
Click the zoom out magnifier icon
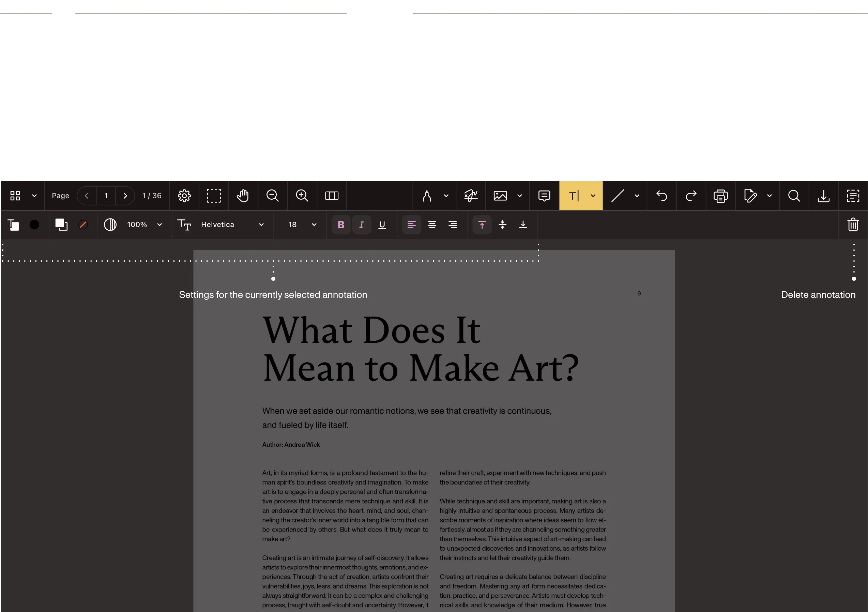click(272, 196)
